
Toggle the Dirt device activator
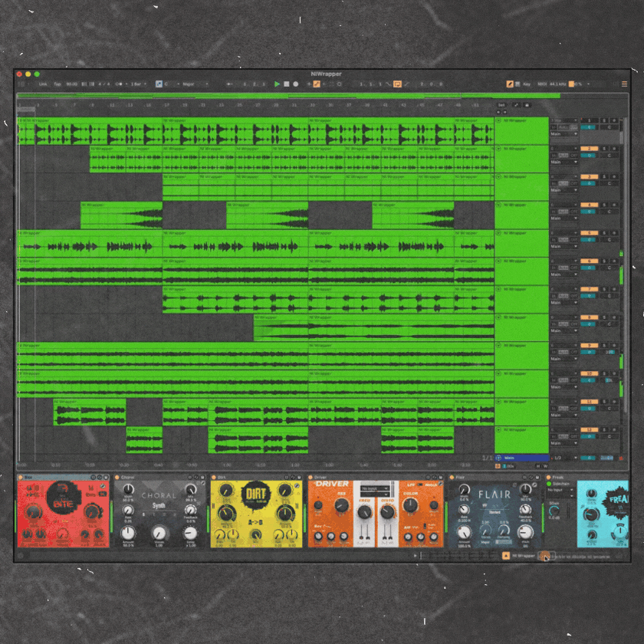(x=214, y=477)
